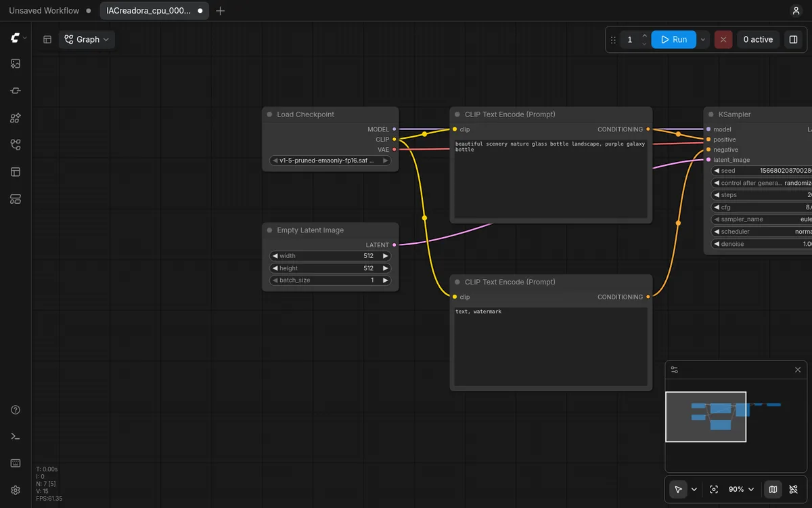The width and height of the screenshot is (812, 508).
Task: Open the Node Library sidebar panel
Action: pyautogui.click(x=16, y=91)
